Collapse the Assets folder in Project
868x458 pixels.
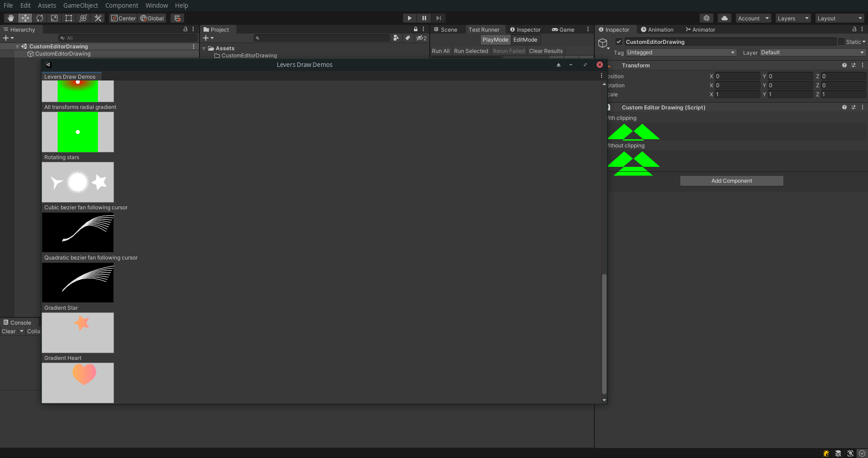[203, 48]
